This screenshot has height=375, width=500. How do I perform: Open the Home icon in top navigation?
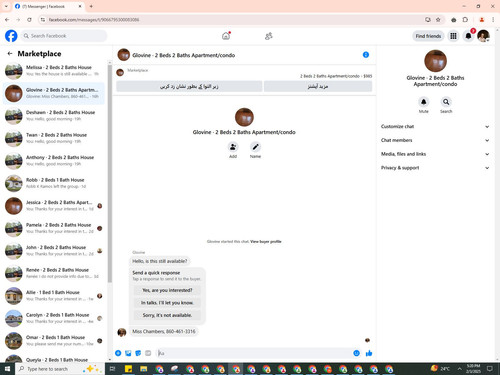[226, 36]
